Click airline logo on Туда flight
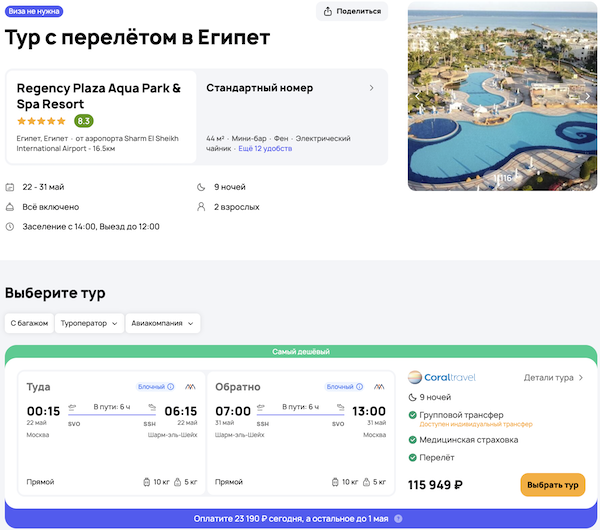This screenshot has height=530, width=600. pos(190,387)
